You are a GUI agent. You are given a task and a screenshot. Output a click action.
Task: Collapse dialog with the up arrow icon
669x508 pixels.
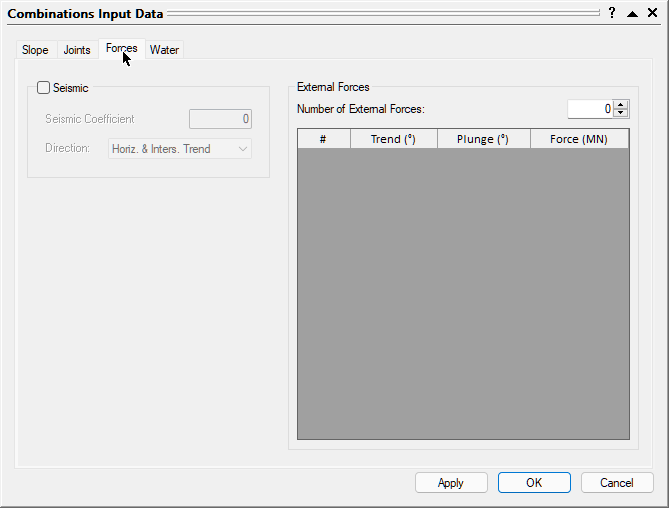click(632, 14)
